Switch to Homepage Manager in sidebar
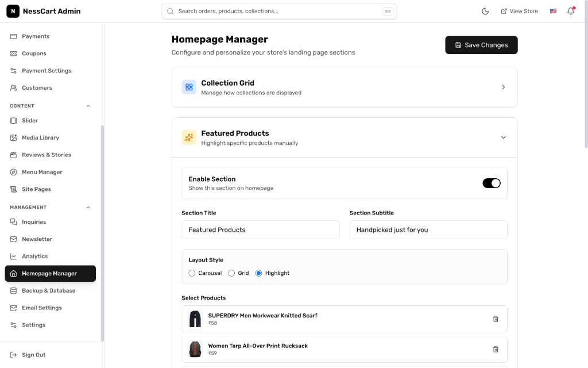 point(50,273)
